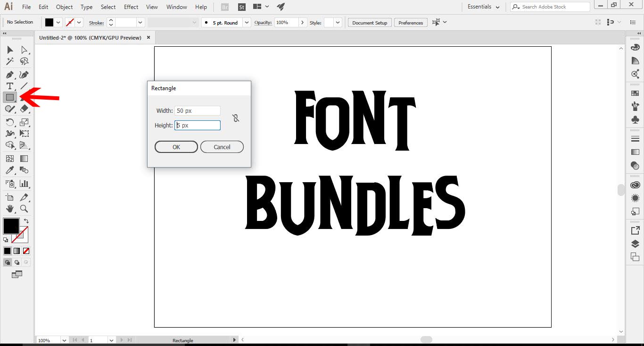Viewport: 644px width, 346px height.
Task: Open the File menu
Action: (26, 7)
